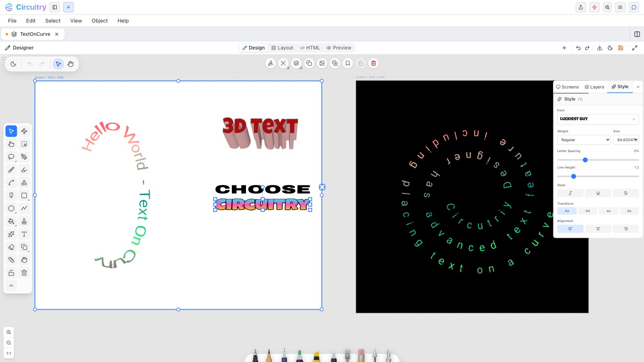Screen dimensions: 644x362
Task: Open the Luckiest Guy font dropdown
Action: coord(598,119)
